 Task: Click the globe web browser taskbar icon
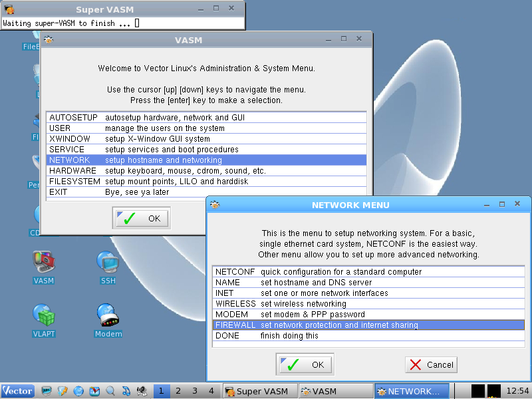(x=78, y=391)
